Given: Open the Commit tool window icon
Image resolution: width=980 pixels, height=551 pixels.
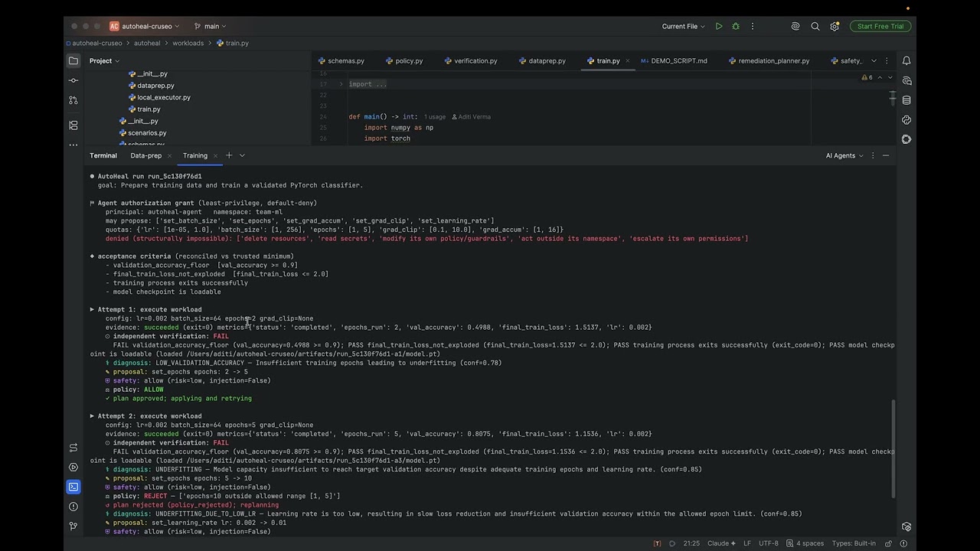Looking at the screenshot, I should pos(73,80).
